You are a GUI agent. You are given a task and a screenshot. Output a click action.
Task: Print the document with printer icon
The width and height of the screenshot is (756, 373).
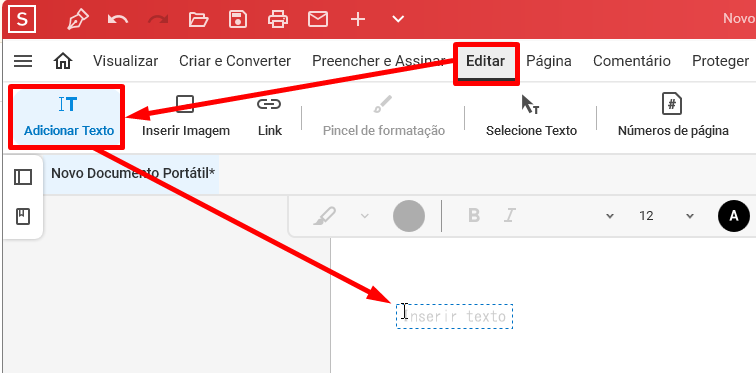pyautogui.click(x=278, y=20)
